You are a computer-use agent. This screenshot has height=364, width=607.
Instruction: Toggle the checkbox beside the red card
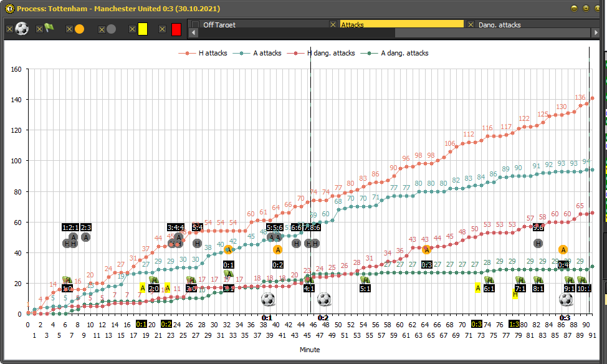(163, 29)
